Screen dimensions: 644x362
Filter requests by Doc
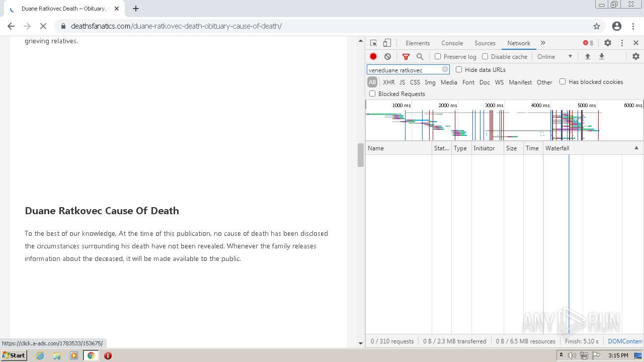point(485,82)
